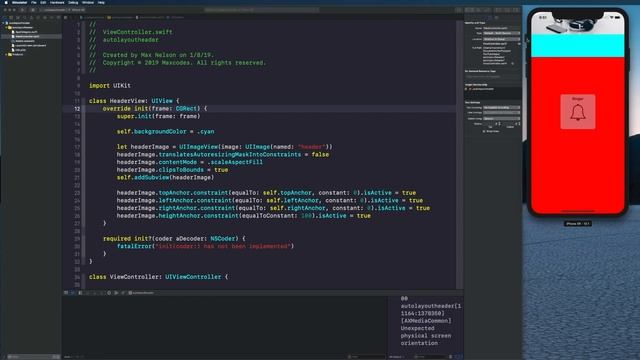
Task: Click the project breadcrumb in jump bar
Action: 92,18
